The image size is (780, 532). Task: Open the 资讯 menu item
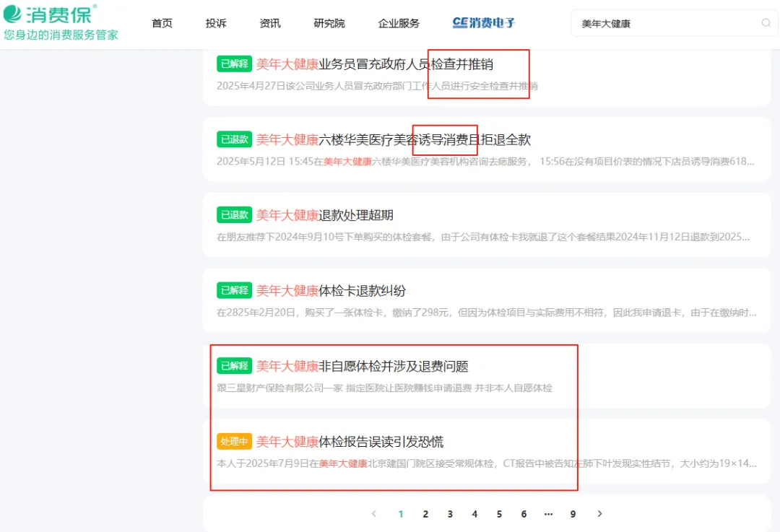[270, 23]
